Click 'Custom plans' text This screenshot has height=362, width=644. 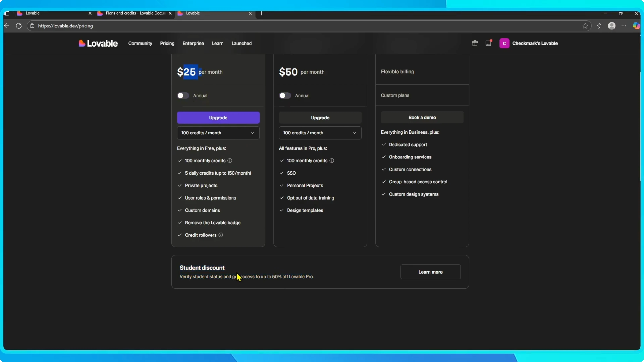point(395,95)
